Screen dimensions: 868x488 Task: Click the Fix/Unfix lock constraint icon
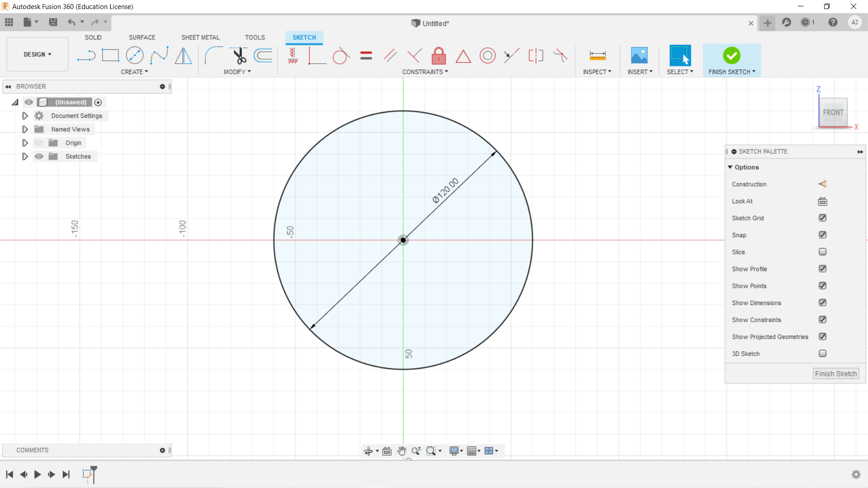439,56
